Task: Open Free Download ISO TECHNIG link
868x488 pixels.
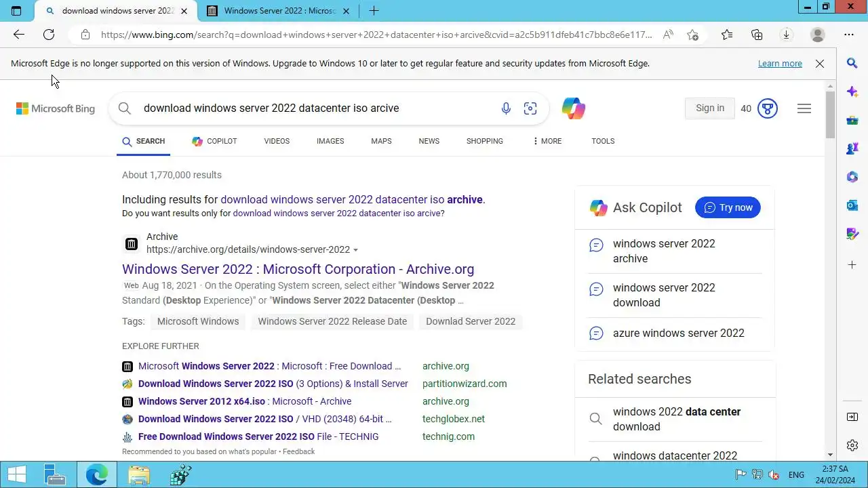Action: tap(258, 436)
